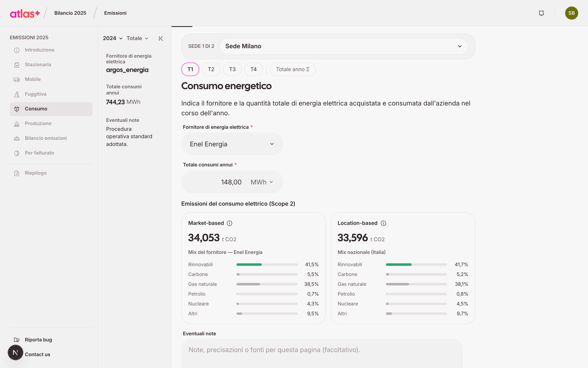Open the SB user avatar menu
Image resolution: width=588 pixels, height=368 pixels.
coord(571,13)
